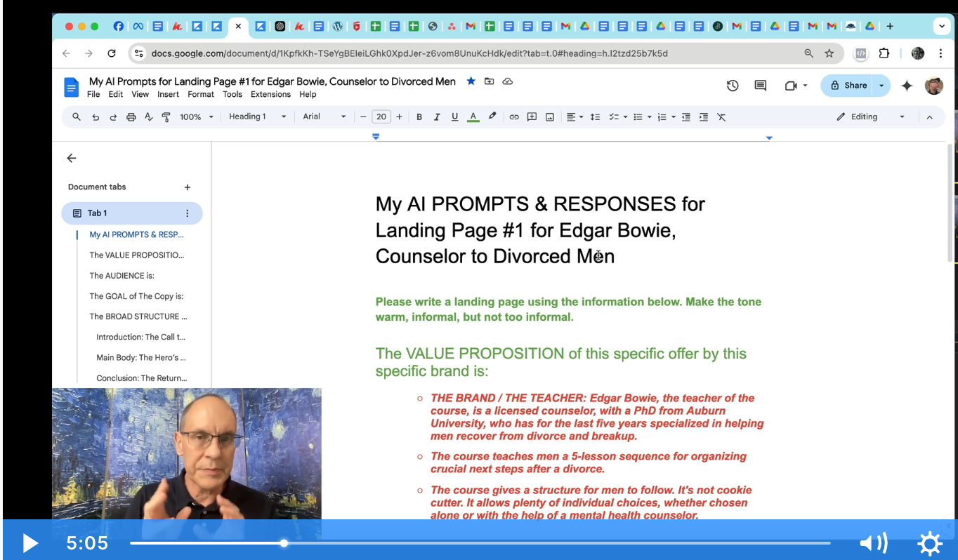This screenshot has width=958, height=560.
Task: Open the Editing mode dropdown
Action: pyautogui.click(x=870, y=117)
